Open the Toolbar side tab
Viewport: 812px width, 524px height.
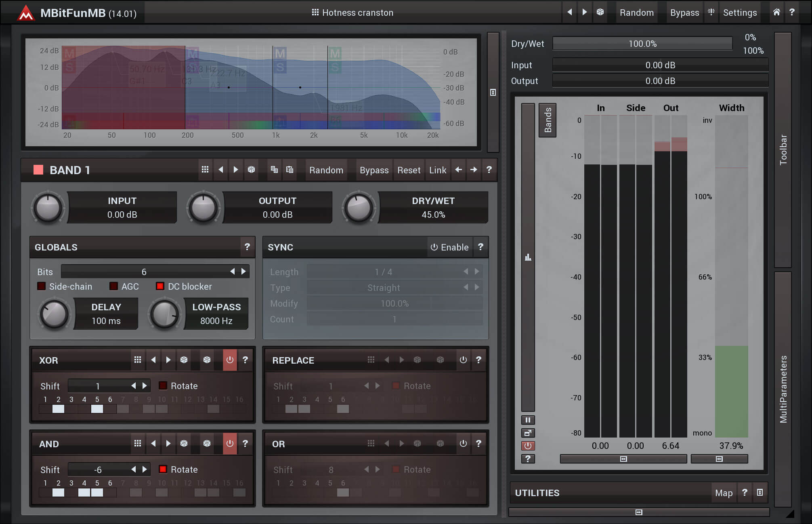(x=783, y=149)
